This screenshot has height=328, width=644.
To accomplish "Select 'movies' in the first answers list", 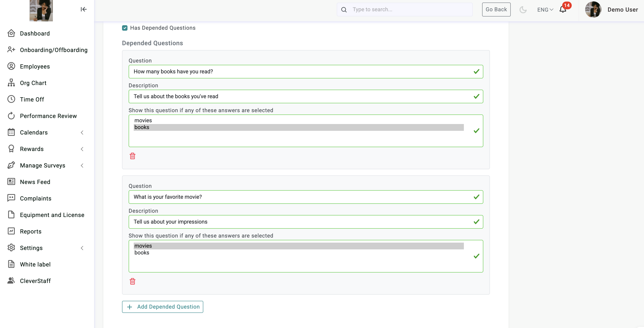I will (x=298, y=121).
